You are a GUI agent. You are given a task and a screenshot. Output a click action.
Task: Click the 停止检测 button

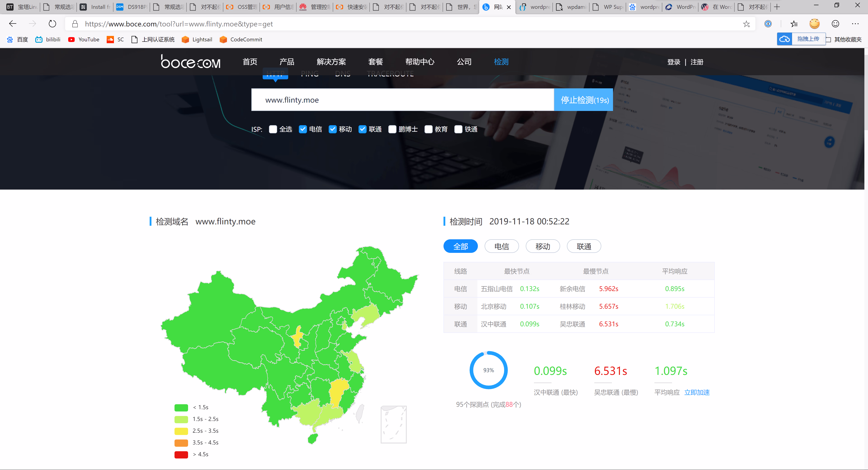click(583, 100)
